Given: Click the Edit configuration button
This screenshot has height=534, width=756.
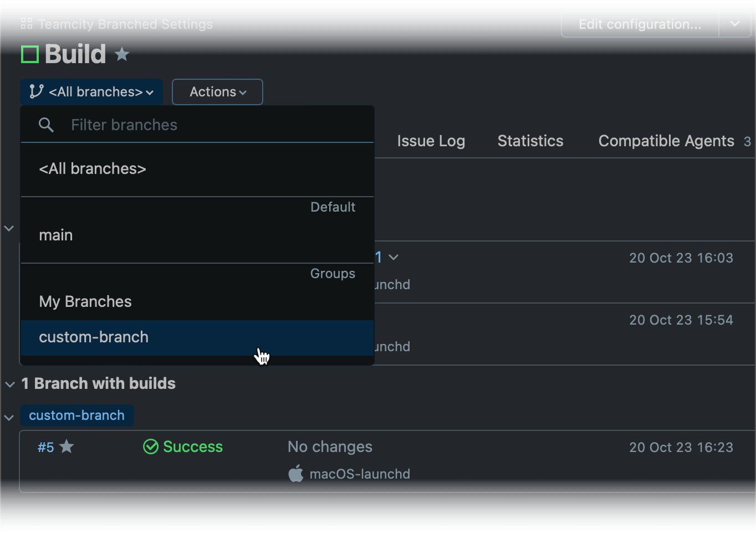Looking at the screenshot, I should point(638,24).
